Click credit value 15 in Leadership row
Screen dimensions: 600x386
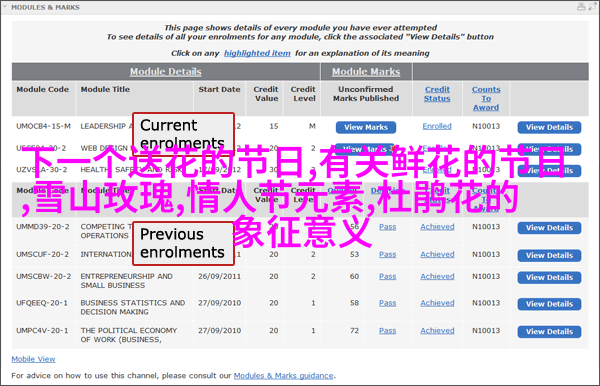(x=274, y=126)
